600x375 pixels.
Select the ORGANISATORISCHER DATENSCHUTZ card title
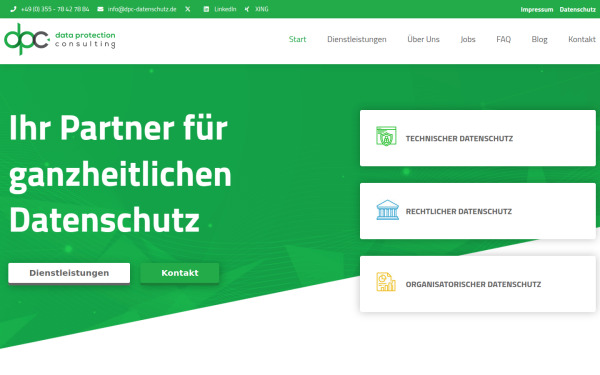[x=473, y=284]
